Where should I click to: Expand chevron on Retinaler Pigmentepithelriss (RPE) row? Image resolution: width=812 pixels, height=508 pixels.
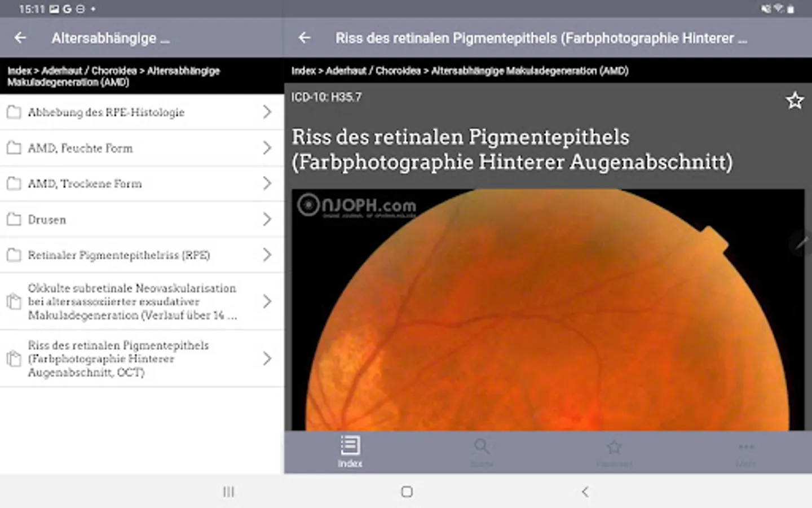tap(267, 255)
